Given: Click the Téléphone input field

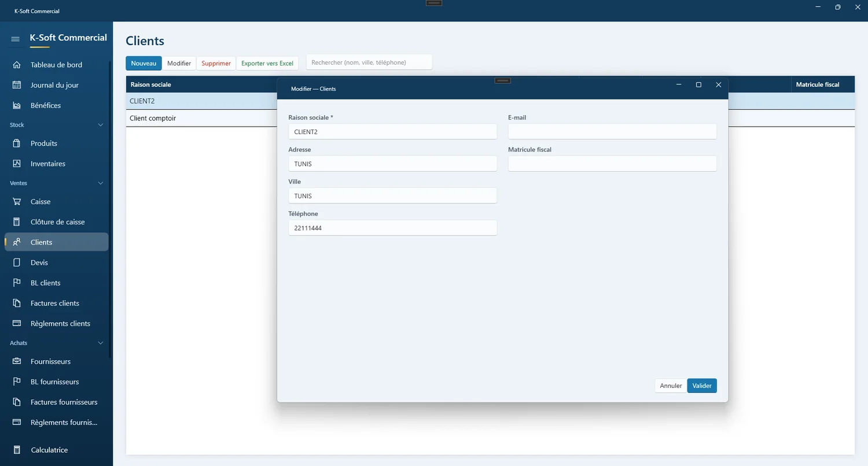Looking at the screenshot, I should (x=393, y=228).
